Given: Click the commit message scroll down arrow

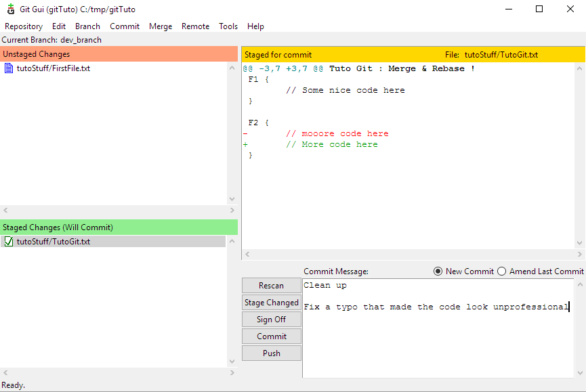Looking at the screenshot, I should pos(580,372).
